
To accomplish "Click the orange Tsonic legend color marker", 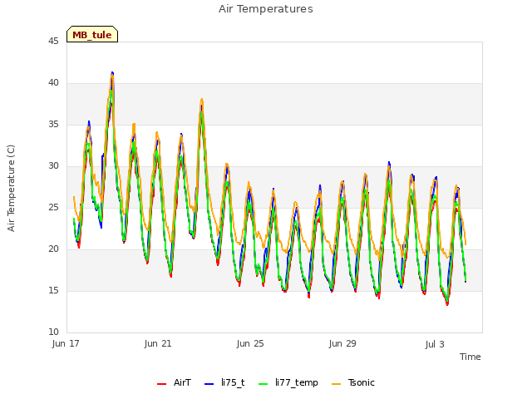I will 336,384.
